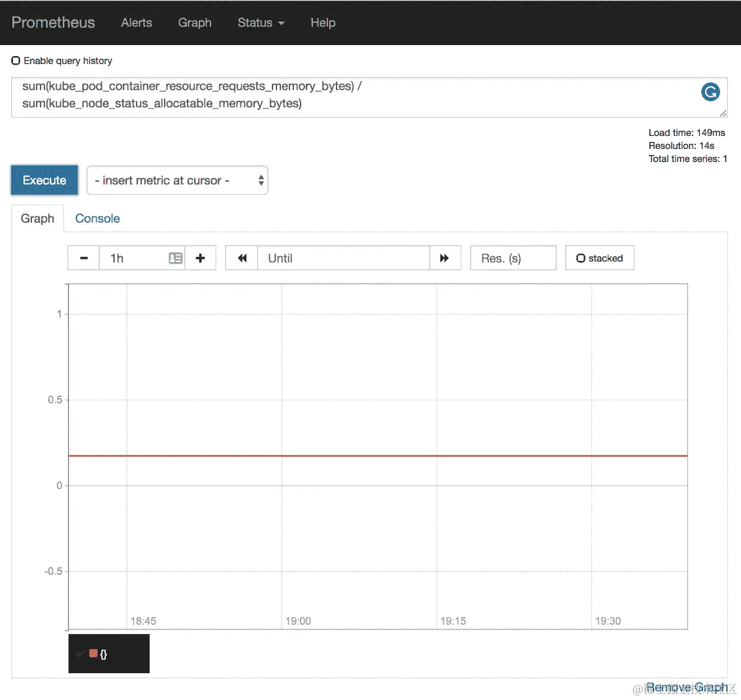Viewport: 741px width, 700px height.
Task: Click the Resolution: 14s text
Action: point(681,146)
